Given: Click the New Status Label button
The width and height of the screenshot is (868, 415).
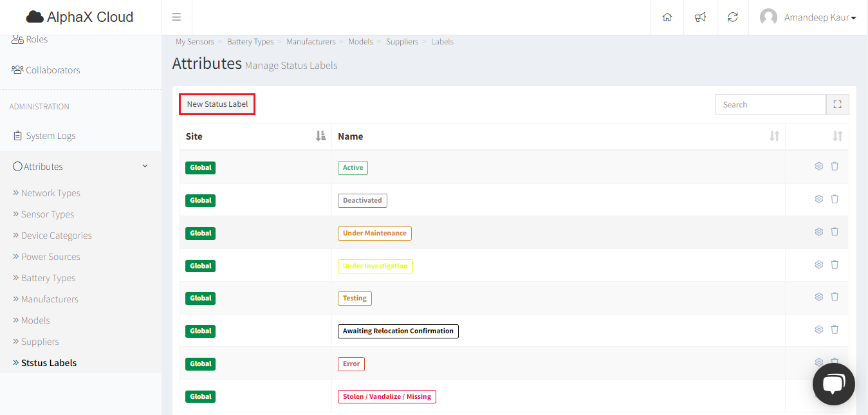Looking at the screenshot, I should click(217, 104).
